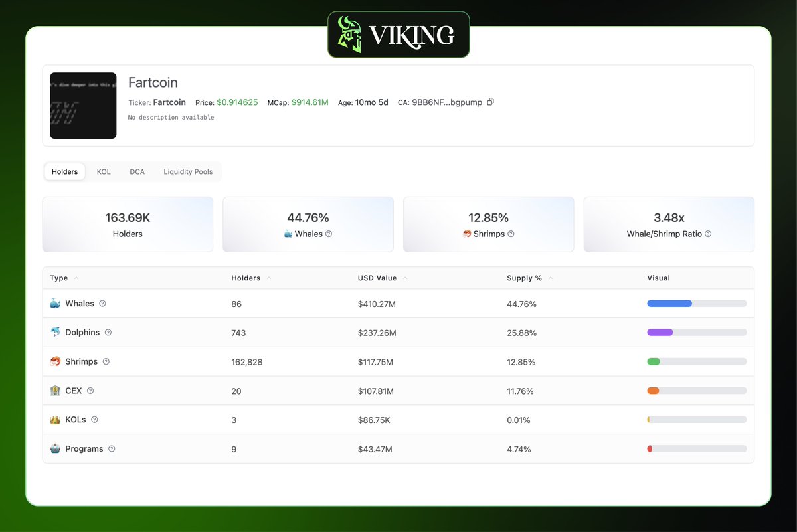Click the Viking helmet logo icon
Image resolution: width=797 pixels, height=532 pixels.
coord(349,35)
